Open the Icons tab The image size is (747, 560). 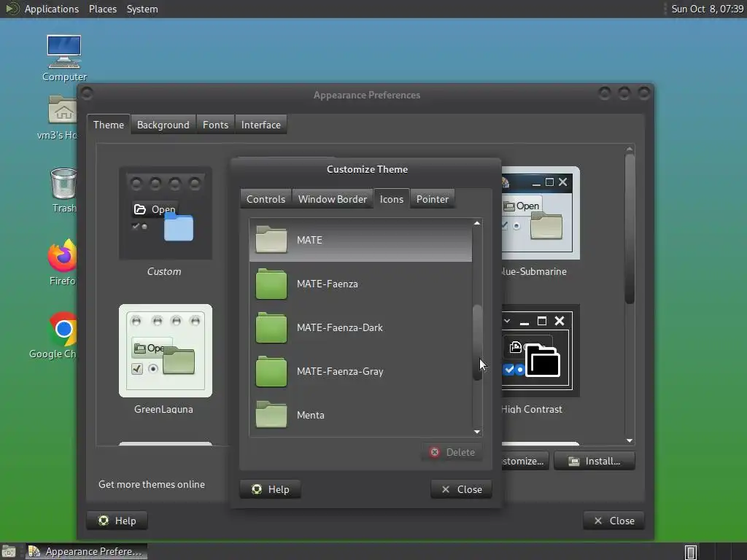pos(392,199)
